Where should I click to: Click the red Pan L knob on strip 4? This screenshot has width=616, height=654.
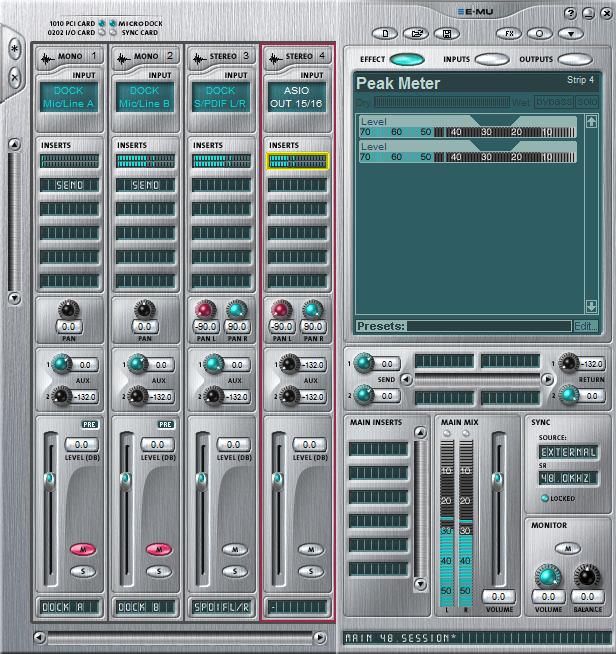pyautogui.click(x=282, y=310)
